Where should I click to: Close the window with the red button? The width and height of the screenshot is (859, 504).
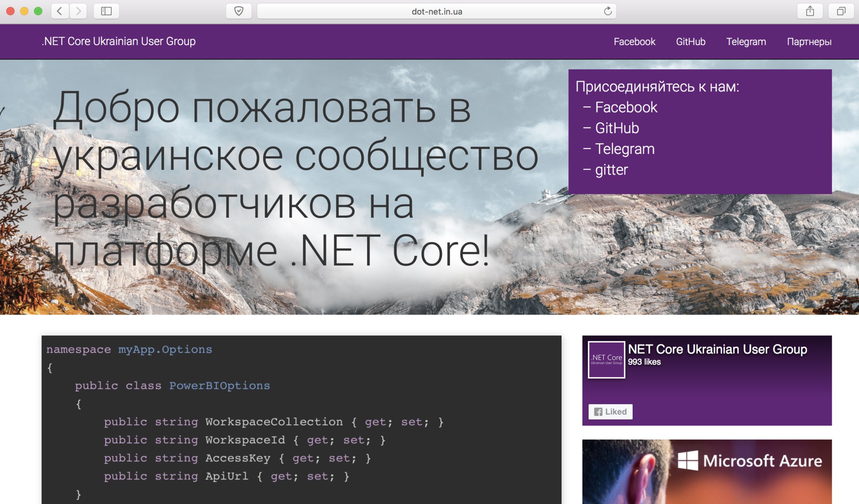(x=11, y=11)
